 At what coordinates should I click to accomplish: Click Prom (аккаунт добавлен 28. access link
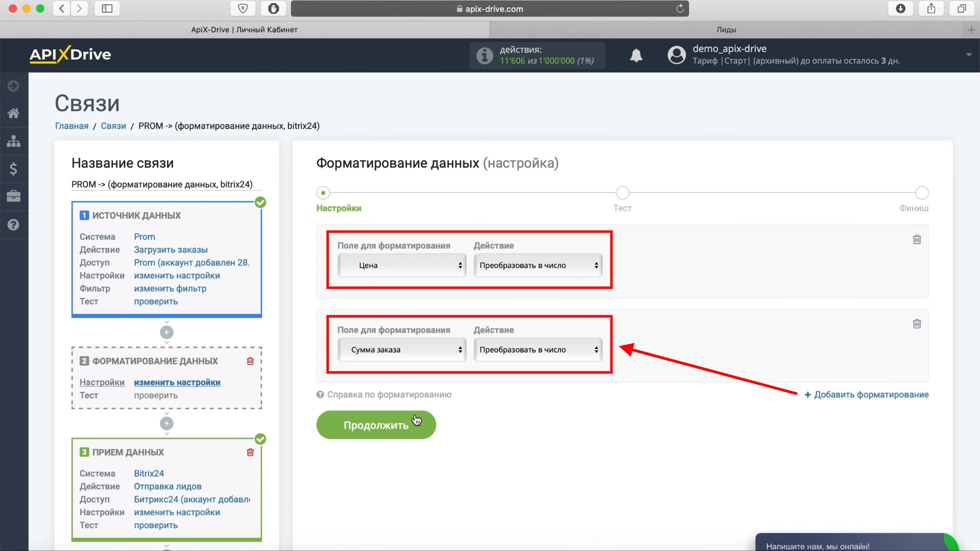pos(191,263)
